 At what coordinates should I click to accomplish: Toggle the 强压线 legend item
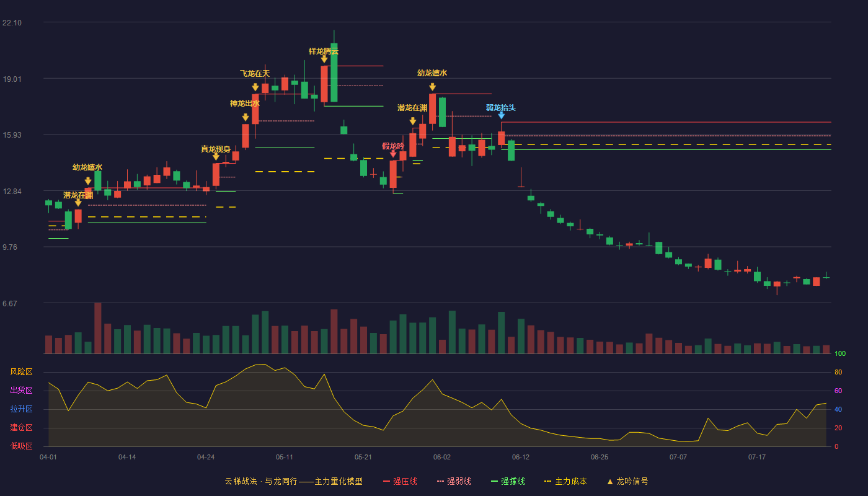[400, 481]
